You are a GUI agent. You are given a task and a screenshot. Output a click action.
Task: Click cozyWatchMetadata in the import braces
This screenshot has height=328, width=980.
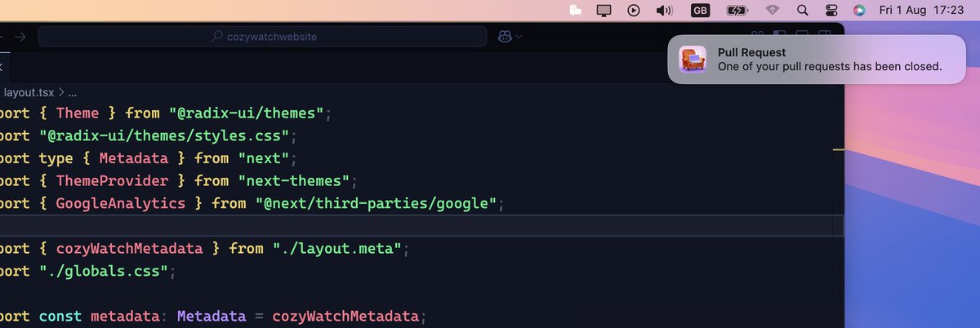click(x=130, y=248)
